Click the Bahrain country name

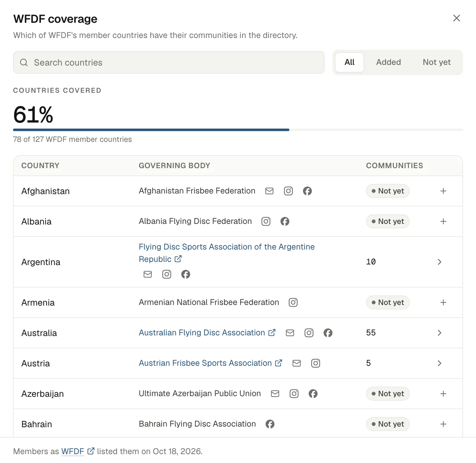click(x=36, y=424)
